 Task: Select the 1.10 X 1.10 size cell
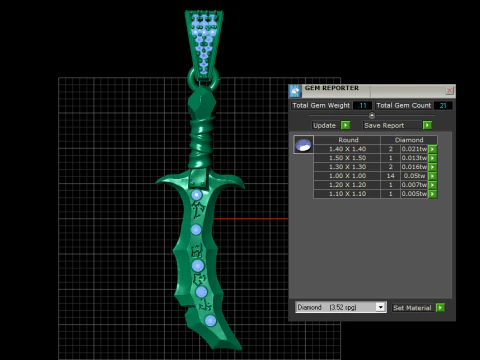347,194
